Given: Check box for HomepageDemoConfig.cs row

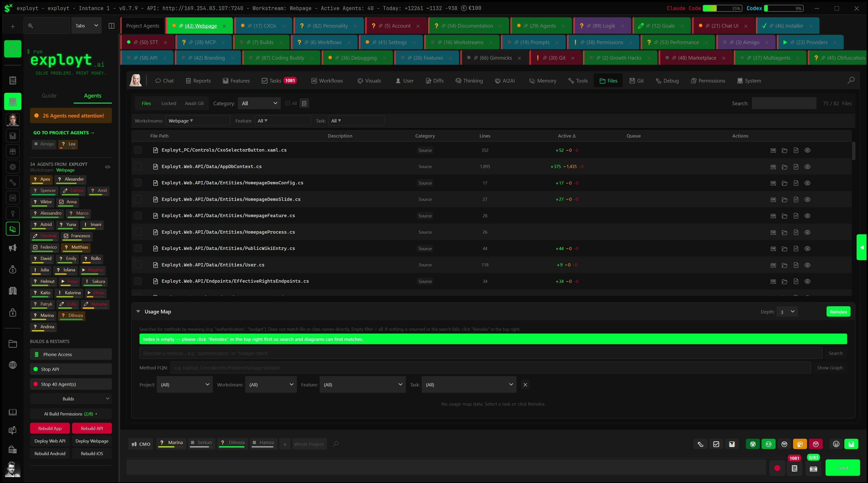Looking at the screenshot, I should pyautogui.click(x=138, y=183).
